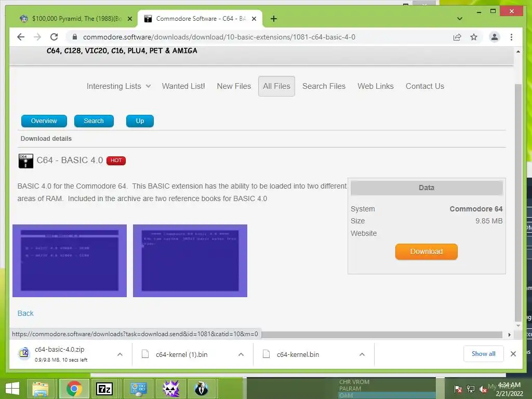Open the Contact Us page
The height and width of the screenshot is (399, 532).
425,86
